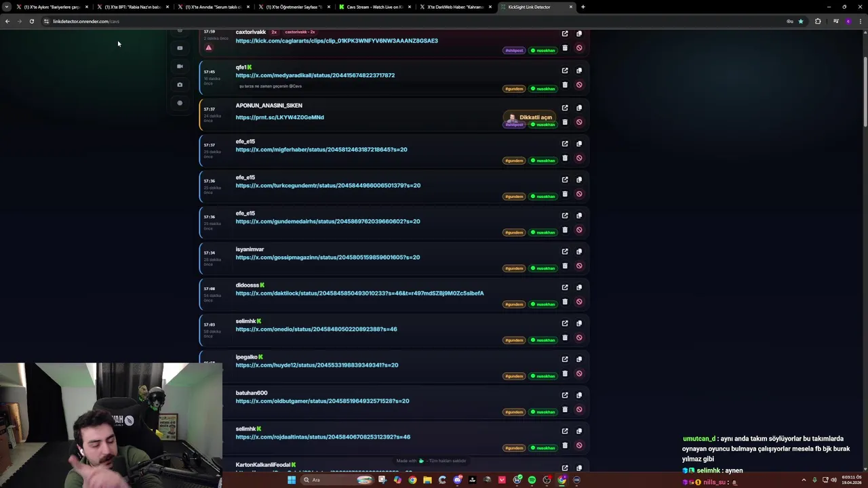The height and width of the screenshot is (488, 868).
Task: Switch to Cavs Stream Kick tab
Action: pos(376,7)
